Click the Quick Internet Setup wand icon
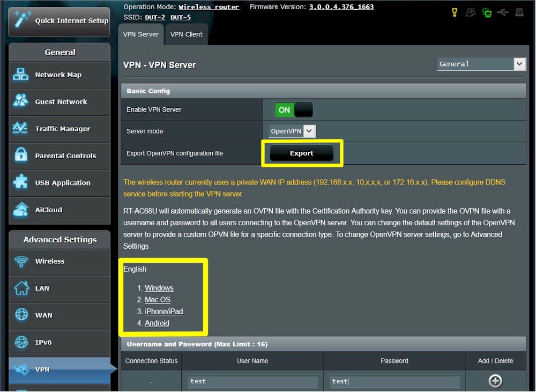This screenshot has width=536, height=392. (21, 20)
